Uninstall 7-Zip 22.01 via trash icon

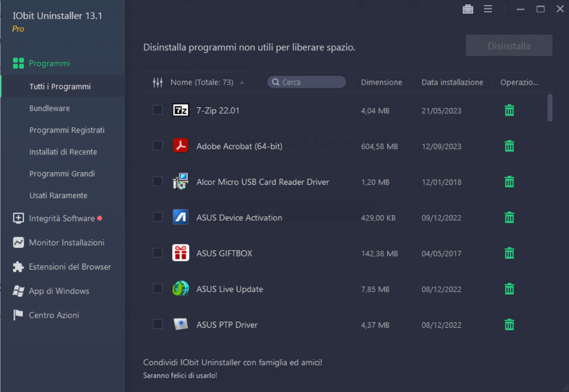click(x=509, y=110)
